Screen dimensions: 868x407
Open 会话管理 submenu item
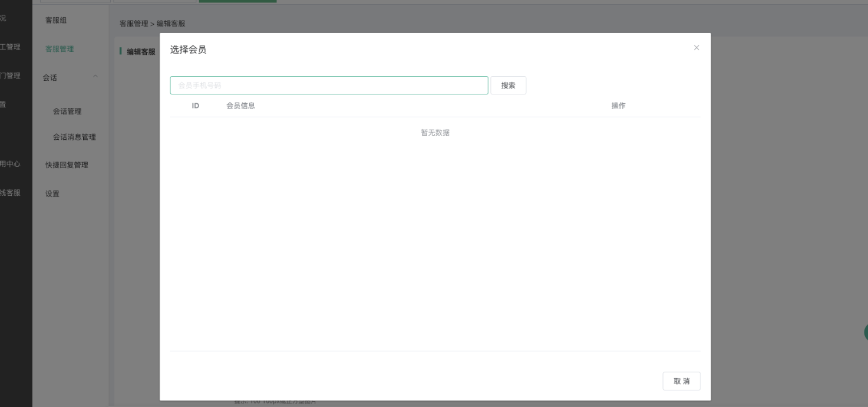coord(67,111)
